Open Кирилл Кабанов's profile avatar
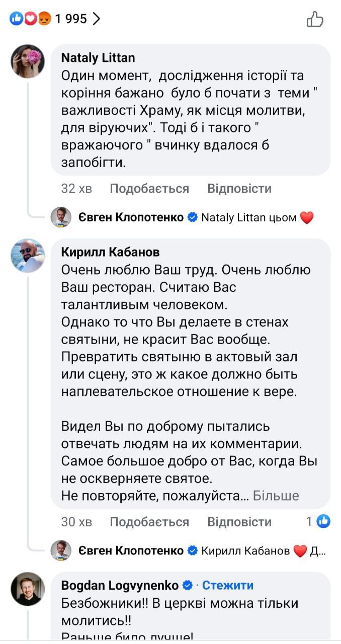This screenshot has width=341, height=644. (28, 256)
